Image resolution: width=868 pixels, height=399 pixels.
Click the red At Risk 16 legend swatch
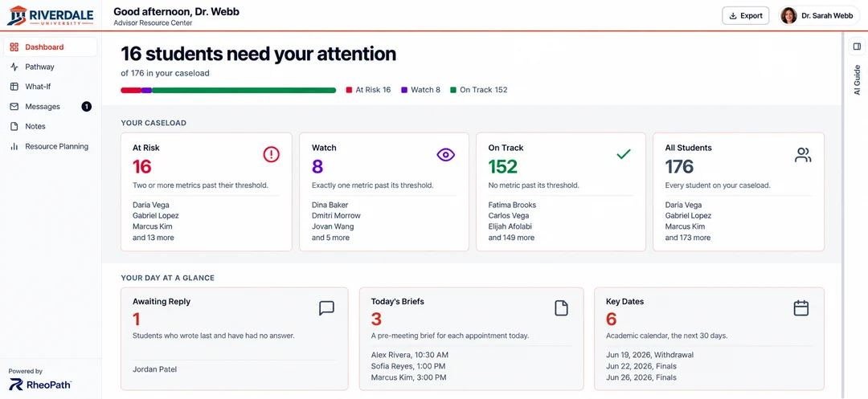point(350,90)
